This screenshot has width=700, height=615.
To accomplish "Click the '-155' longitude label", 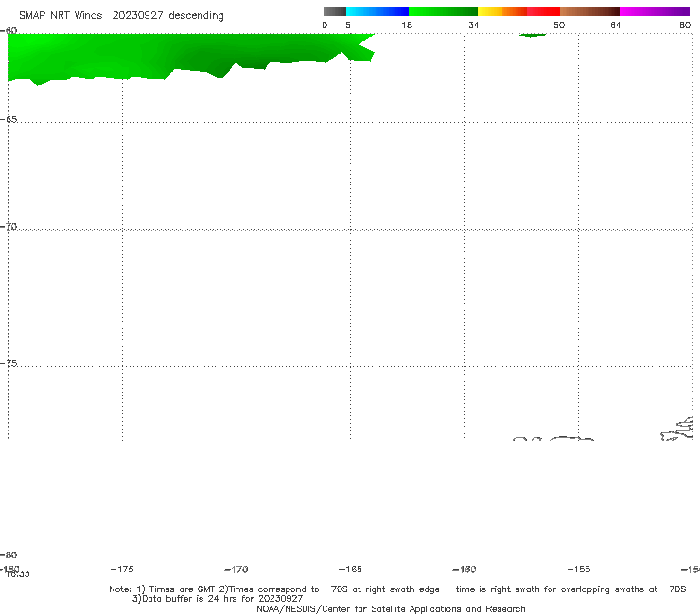I will [x=579, y=570].
